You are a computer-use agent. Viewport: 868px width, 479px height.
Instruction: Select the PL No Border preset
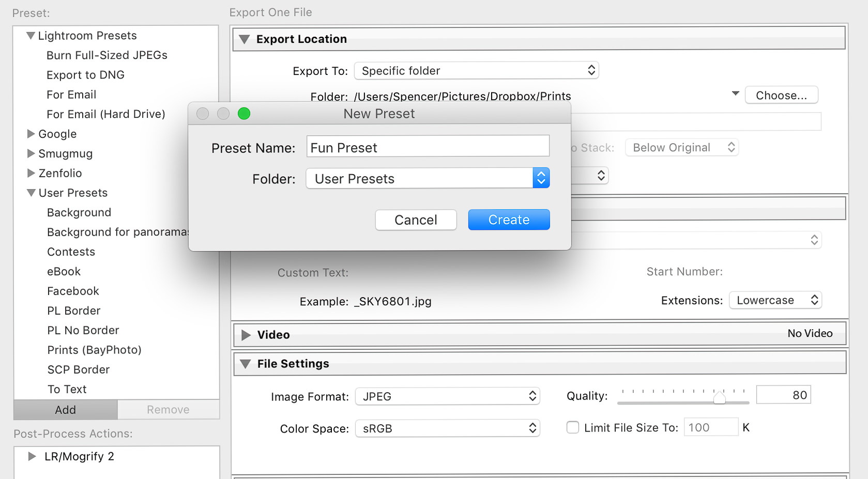click(83, 330)
